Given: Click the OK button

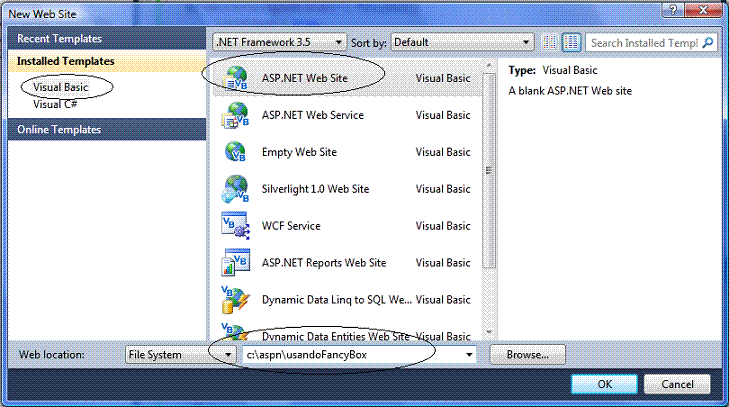Looking at the screenshot, I should [x=604, y=384].
